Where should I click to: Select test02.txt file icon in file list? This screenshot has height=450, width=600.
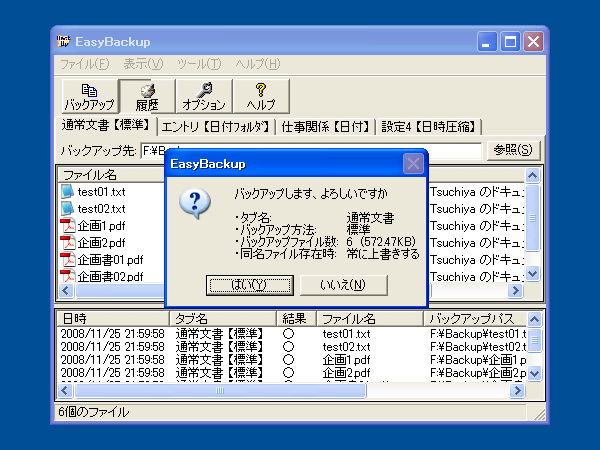pyautogui.click(x=67, y=209)
